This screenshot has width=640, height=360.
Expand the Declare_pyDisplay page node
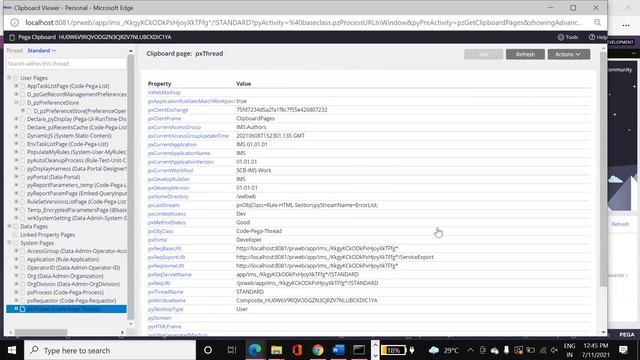click(x=16, y=119)
